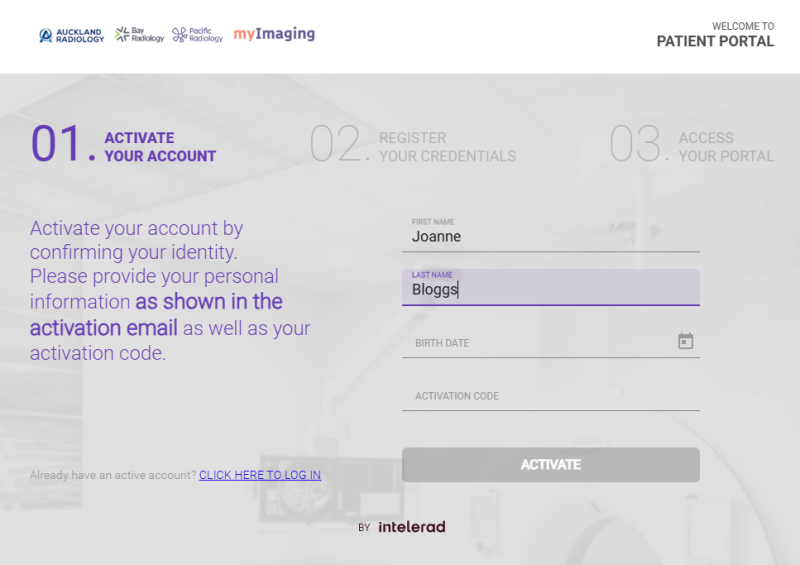This screenshot has width=800, height=565.
Task: Follow the Click Here To Log In link
Action: click(x=260, y=475)
